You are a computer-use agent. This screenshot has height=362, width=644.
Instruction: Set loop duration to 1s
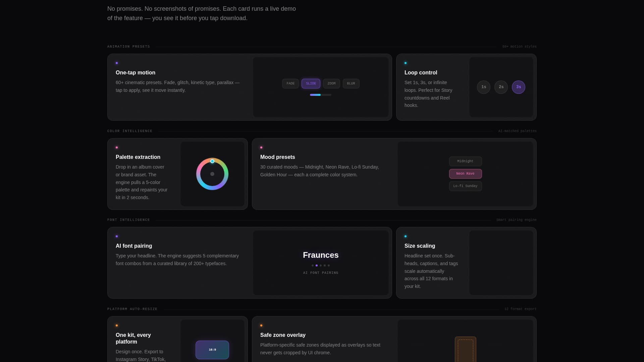click(x=483, y=87)
